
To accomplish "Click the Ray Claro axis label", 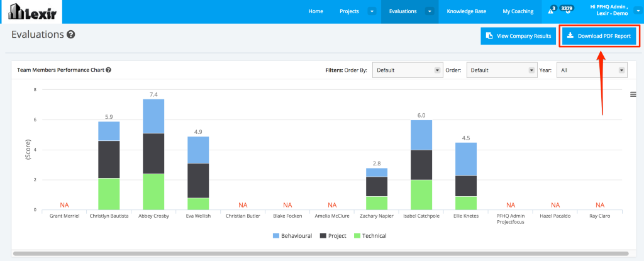I will (599, 216).
